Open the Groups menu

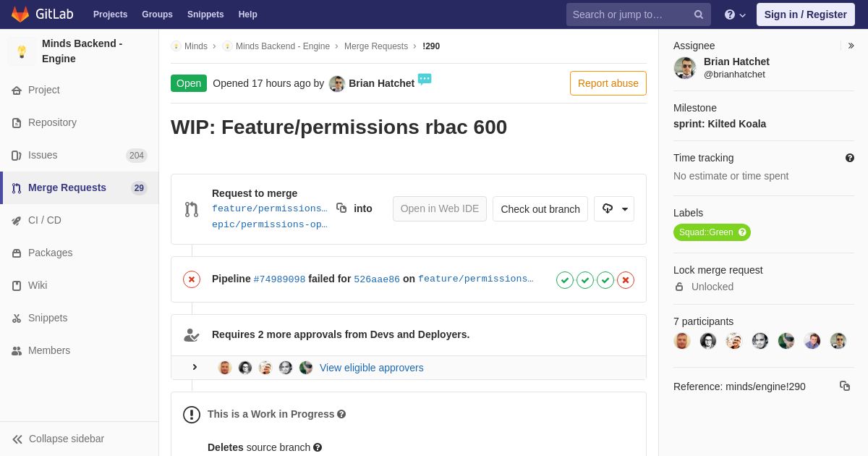click(157, 14)
